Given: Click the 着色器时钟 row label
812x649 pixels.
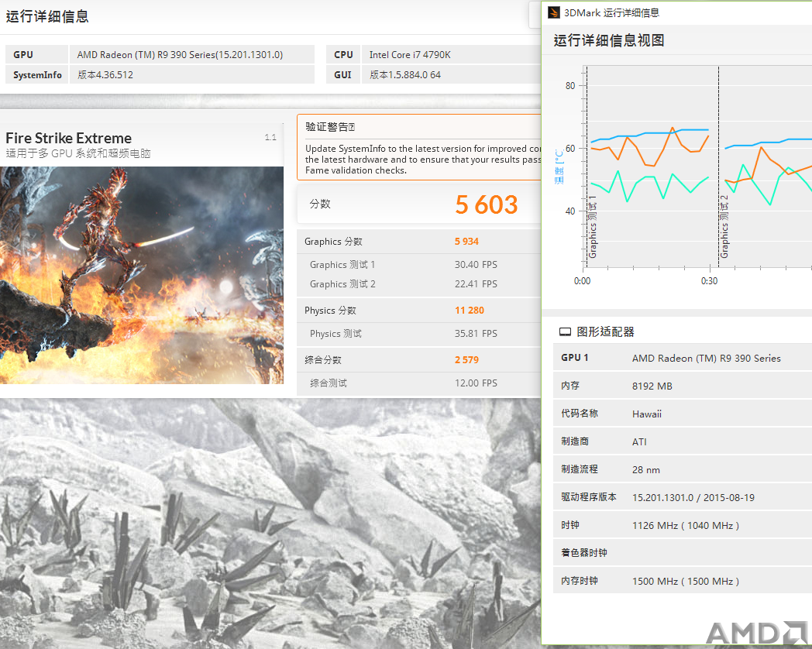Looking at the screenshot, I should pos(584,553).
